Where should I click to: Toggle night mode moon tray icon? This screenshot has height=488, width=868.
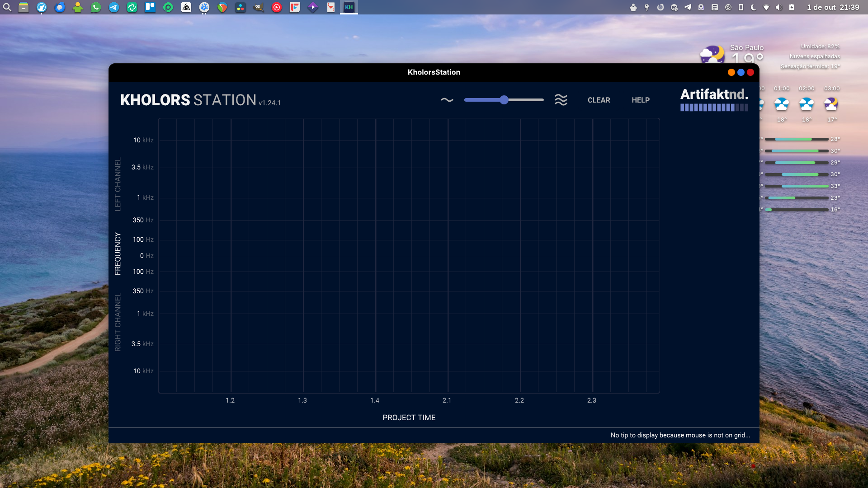(x=753, y=7)
